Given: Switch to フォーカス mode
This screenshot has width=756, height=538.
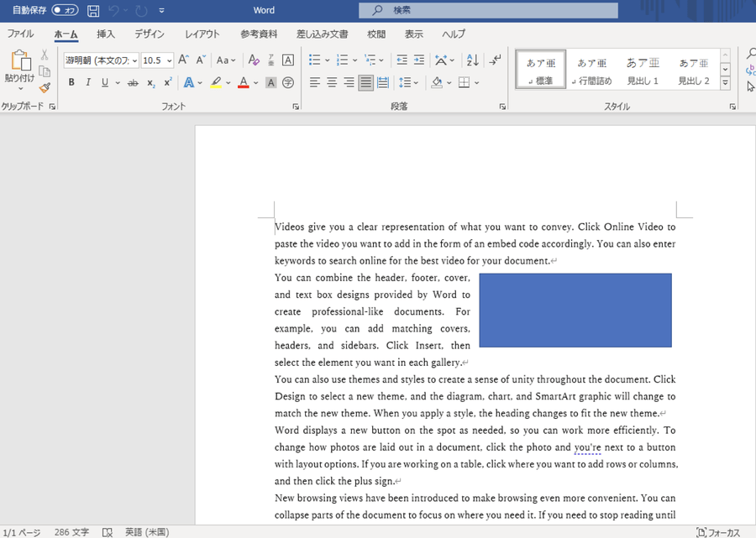Looking at the screenshot, I should tap(718, 532).
